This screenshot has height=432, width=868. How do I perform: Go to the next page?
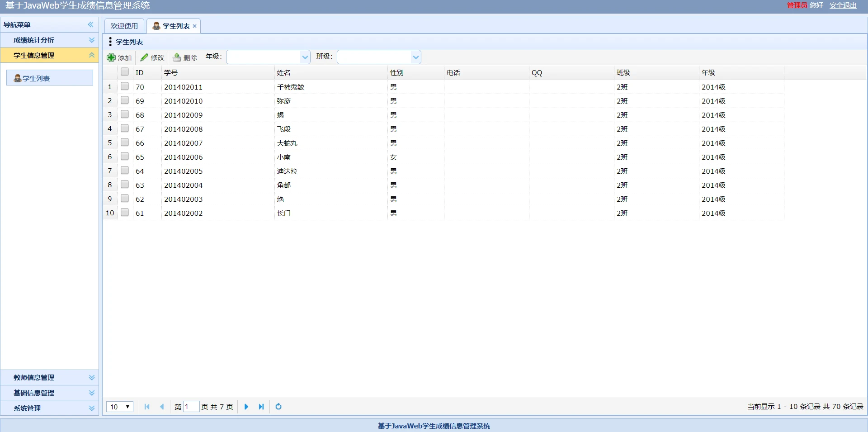coord(246,407)
